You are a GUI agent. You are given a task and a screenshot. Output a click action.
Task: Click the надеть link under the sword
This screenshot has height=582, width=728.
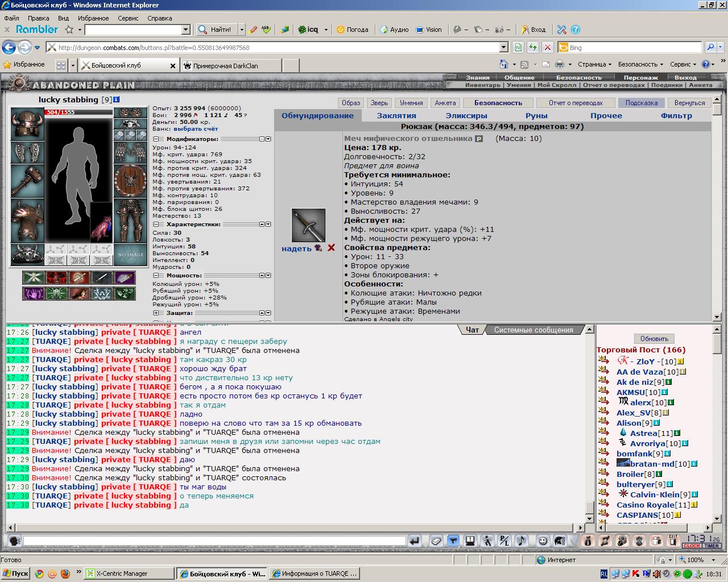[x=296, y=248]
